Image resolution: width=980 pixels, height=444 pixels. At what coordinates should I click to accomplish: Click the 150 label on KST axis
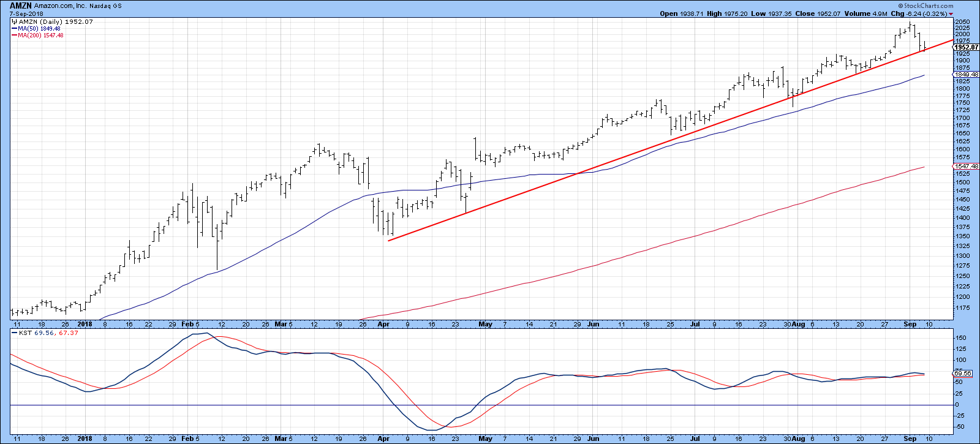coord(960,337)
